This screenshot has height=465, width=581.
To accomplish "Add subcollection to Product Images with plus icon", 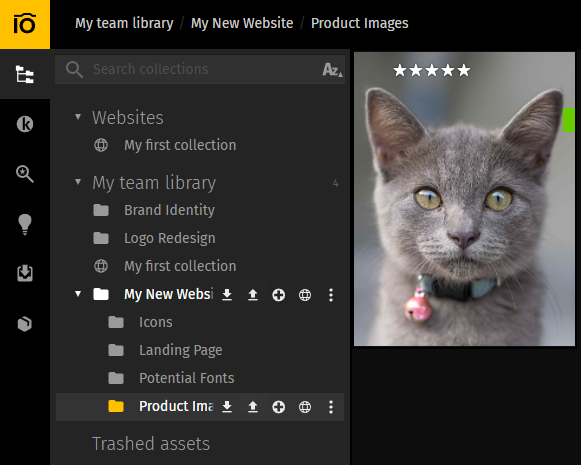I will (279, 407).
